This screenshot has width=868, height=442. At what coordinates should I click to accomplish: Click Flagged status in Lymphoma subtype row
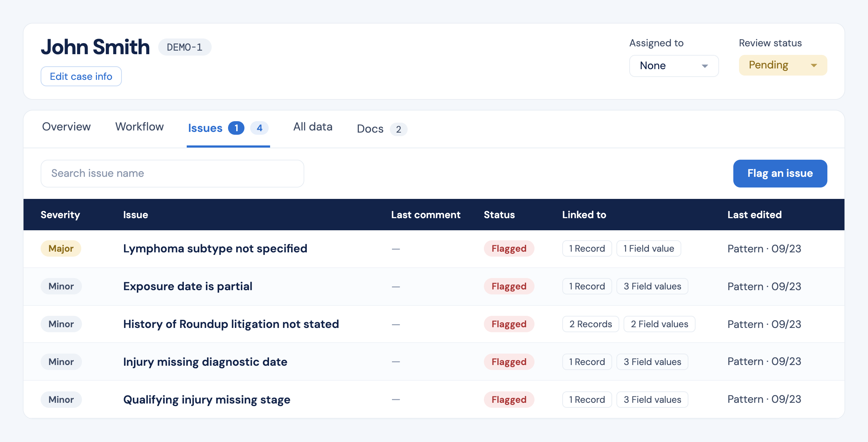[509, 248]
